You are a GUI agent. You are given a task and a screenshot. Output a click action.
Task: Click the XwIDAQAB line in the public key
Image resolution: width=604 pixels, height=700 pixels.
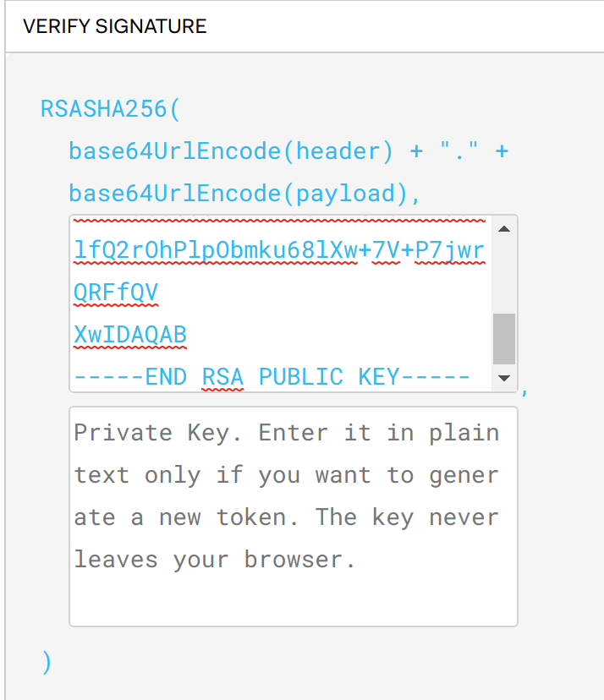[130, 335]
